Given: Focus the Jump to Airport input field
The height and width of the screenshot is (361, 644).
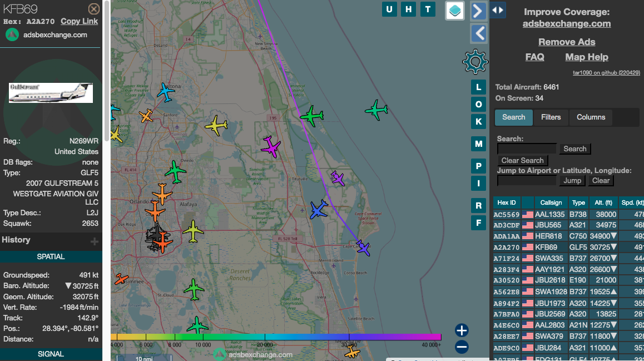Looking at the screenshot, I should 527,180.
